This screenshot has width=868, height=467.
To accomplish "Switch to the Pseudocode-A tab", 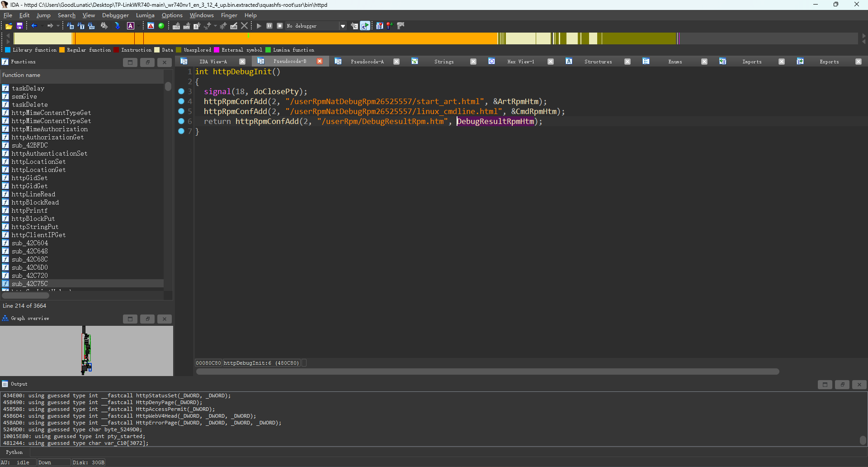I will point(367,62).
